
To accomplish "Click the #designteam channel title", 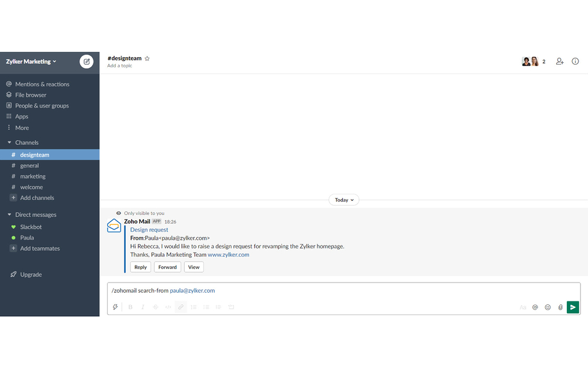I will click(x=125, y=58).
